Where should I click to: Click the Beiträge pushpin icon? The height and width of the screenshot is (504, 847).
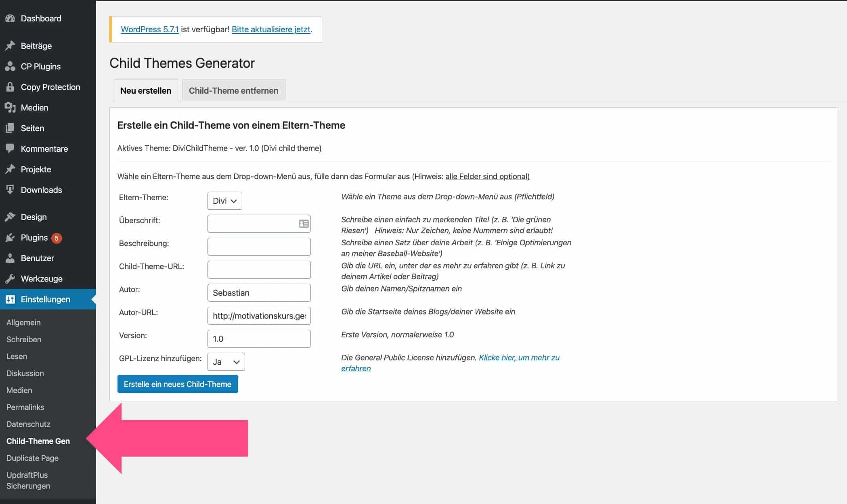[x=10, y=46]
